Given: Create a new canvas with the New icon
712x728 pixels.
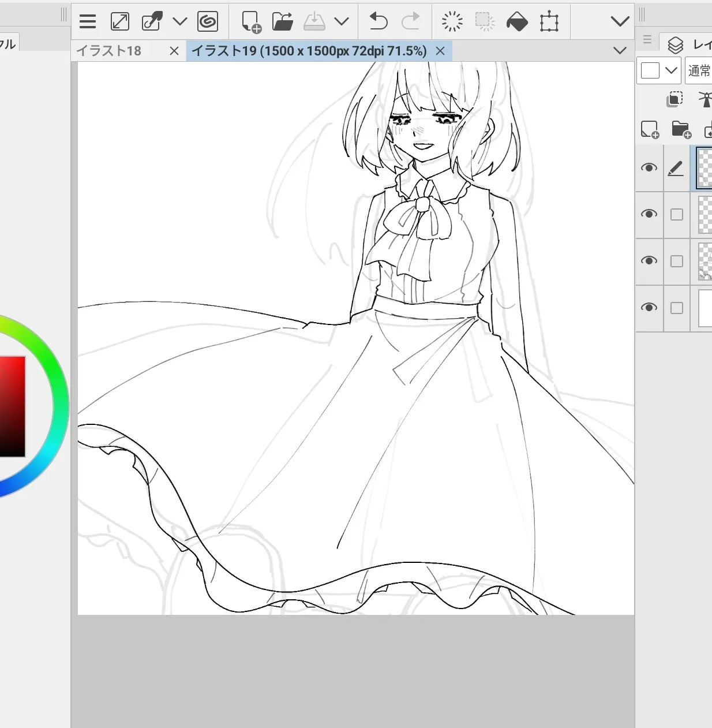Looking at the screenshot, I should pos(252,22).
